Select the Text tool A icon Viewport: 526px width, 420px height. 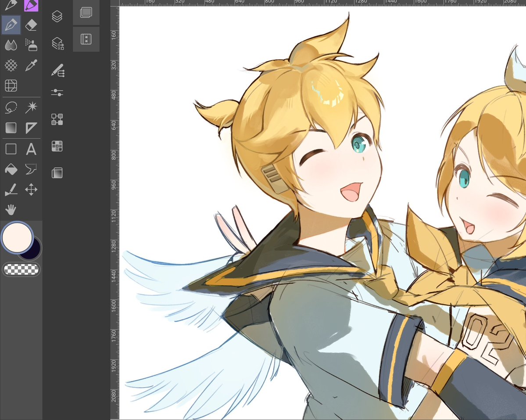pos(31,149)
